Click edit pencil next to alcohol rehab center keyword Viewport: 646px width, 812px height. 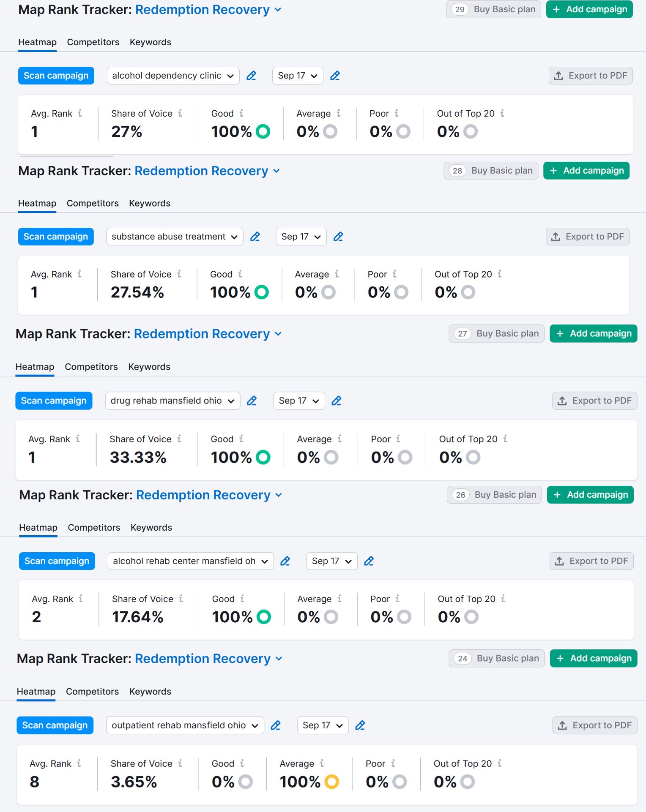click(x=285, y=561)
